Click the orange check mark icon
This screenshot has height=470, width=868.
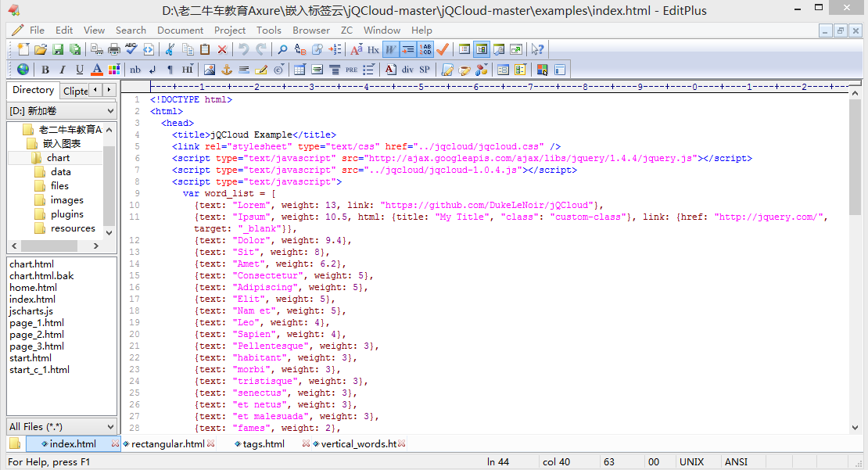click(443, 49)
